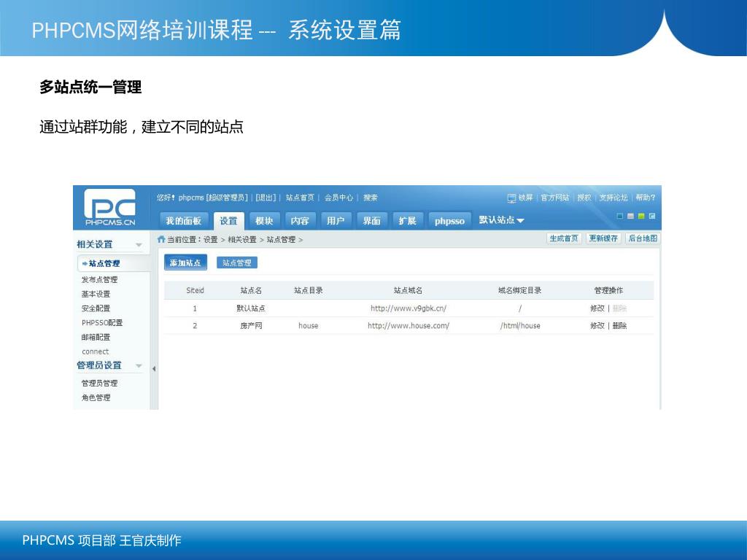Click the house site directory cell
747x560 pixels.
tap(309, 326)
